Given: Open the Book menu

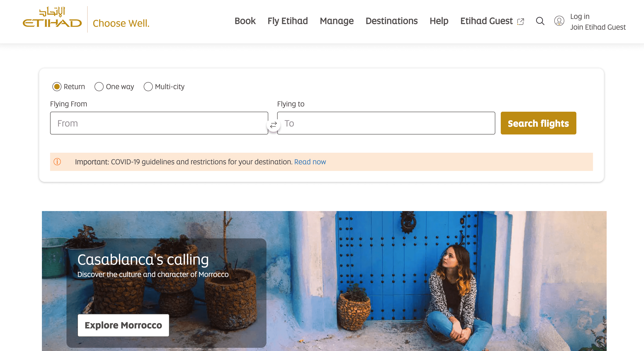Looking at the screenshot, I should pos(245,21).
